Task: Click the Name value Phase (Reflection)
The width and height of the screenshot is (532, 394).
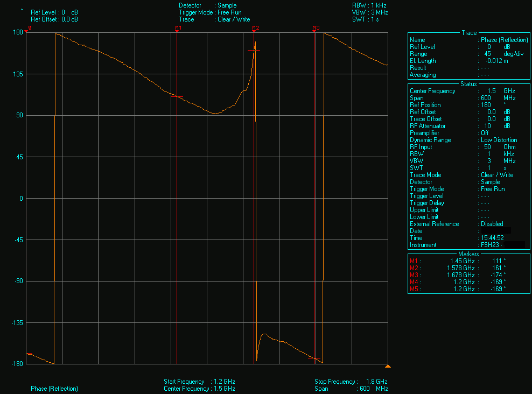Action: pos(504,40)
